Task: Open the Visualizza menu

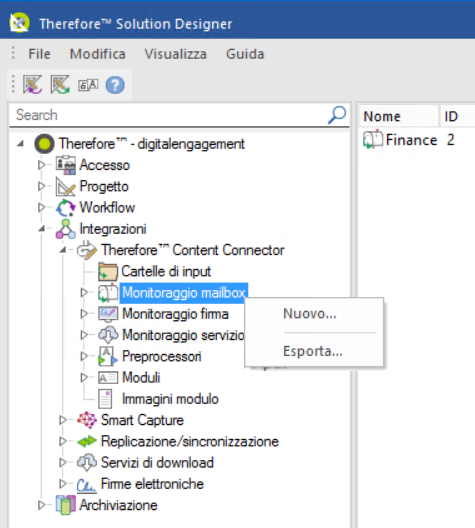Action: click(x=175, y=54)
